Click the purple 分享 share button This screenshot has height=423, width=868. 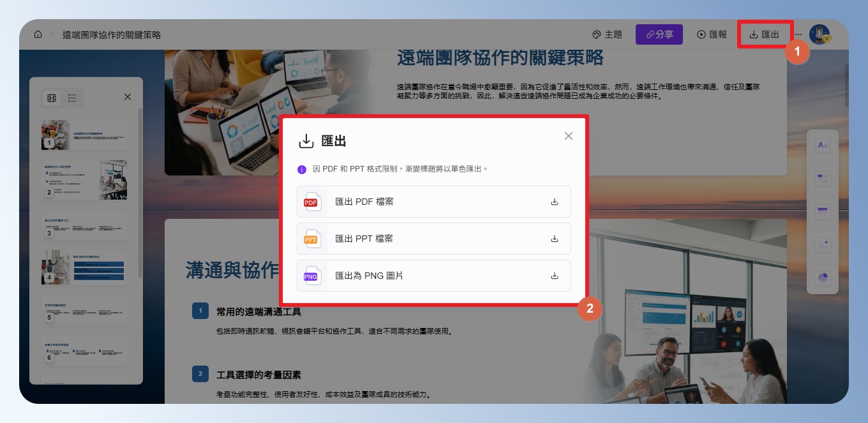(659, 34)
